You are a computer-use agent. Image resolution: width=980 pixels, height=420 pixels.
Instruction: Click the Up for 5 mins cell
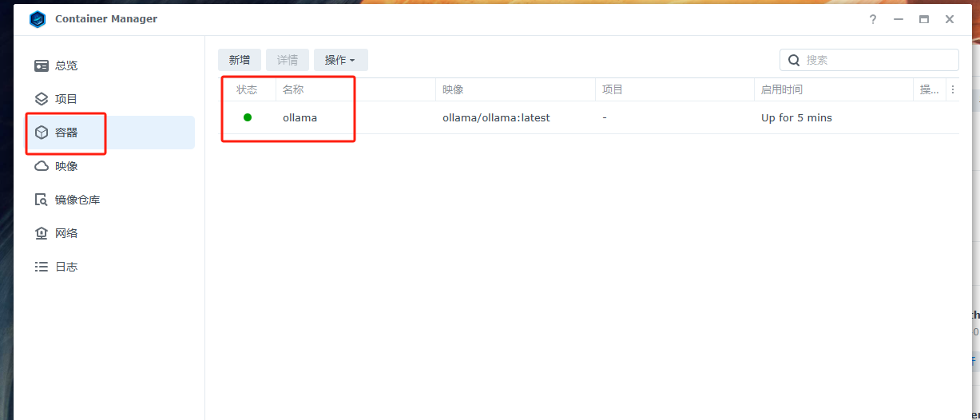796,117
